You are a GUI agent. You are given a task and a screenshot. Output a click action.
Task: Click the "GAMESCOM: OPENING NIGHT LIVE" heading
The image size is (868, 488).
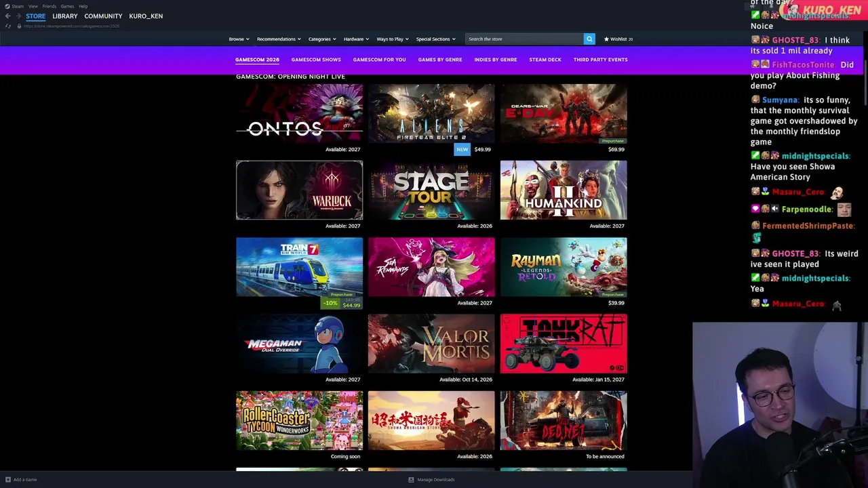[x=290, y=77]
